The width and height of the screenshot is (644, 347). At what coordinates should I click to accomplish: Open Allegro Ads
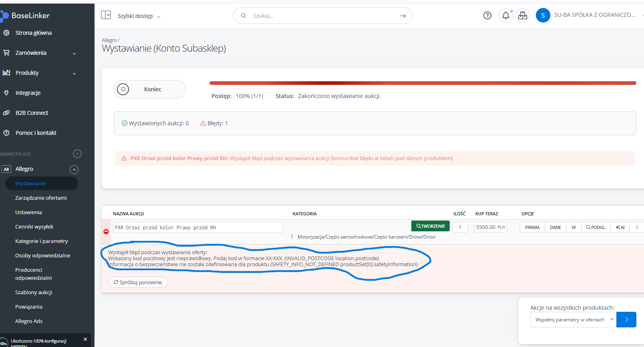[x=29, y=321]
